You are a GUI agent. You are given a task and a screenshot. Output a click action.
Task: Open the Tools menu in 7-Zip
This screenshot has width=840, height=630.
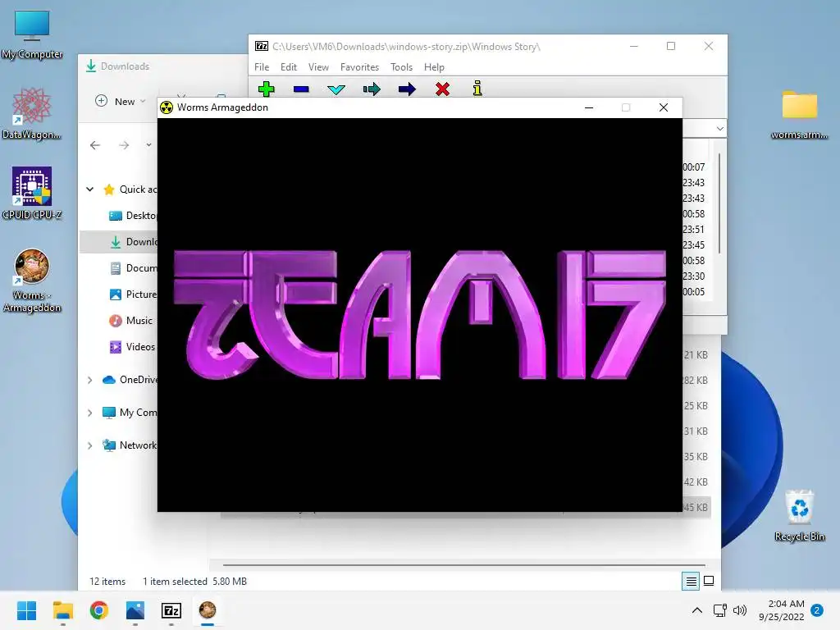coord(401,67)
